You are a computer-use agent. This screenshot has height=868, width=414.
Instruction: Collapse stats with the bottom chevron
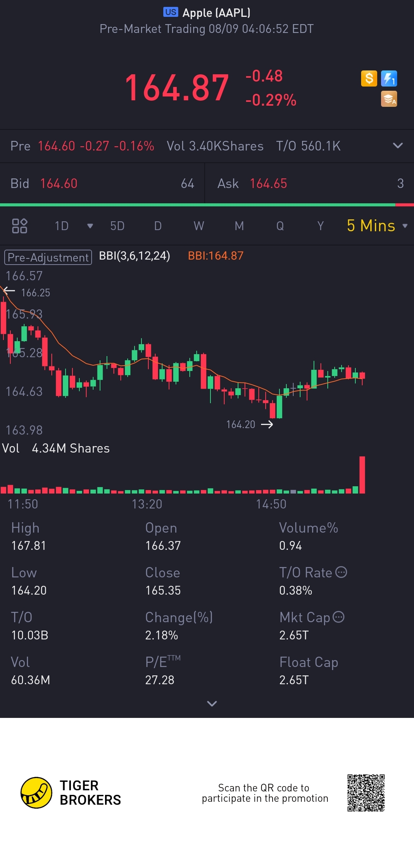point(212,703)
